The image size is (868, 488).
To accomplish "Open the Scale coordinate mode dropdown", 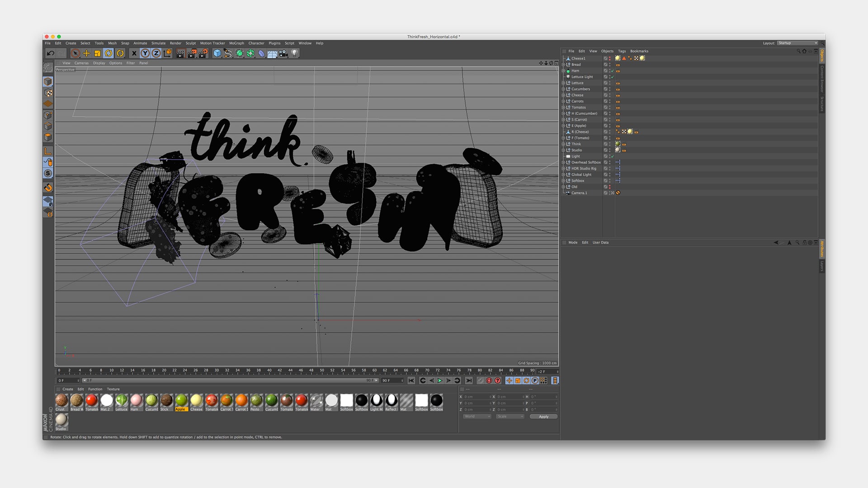I will (510, 417).
